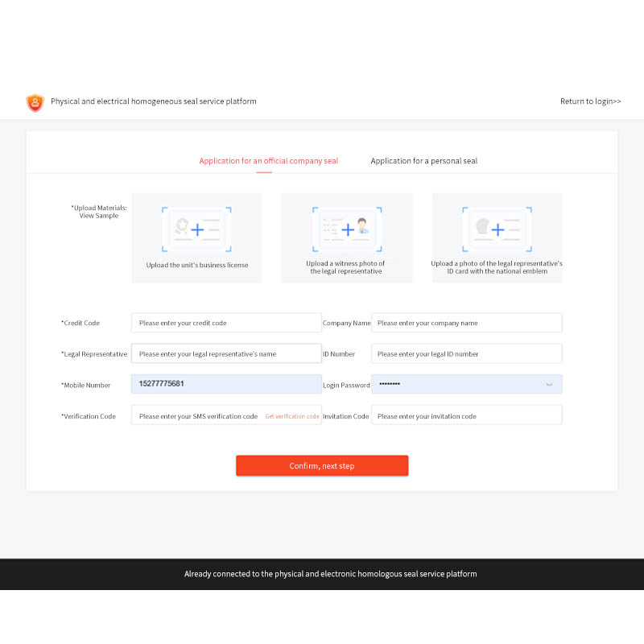Click "Upload the unit's business license" caption
This screenshot has width=644, height=644.
point(197,265)
